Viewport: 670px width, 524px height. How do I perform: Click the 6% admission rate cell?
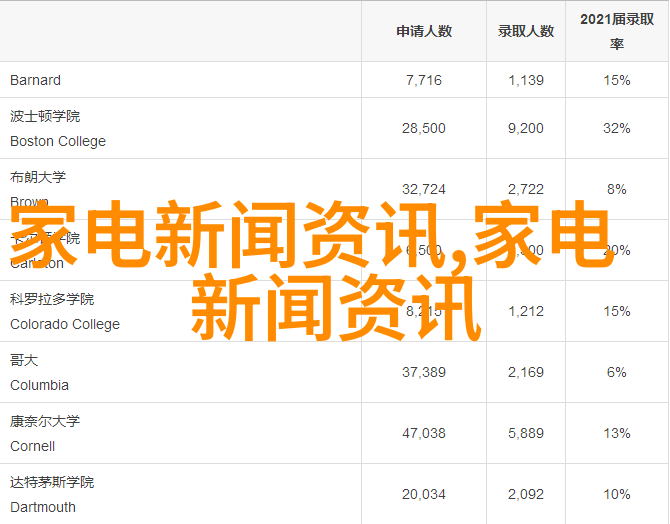(617, 372)
